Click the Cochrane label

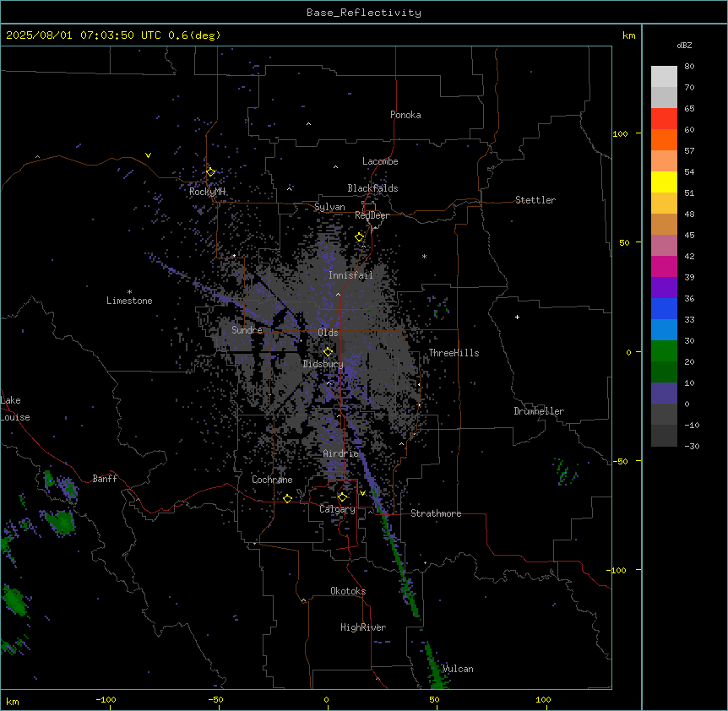point(272,480)
